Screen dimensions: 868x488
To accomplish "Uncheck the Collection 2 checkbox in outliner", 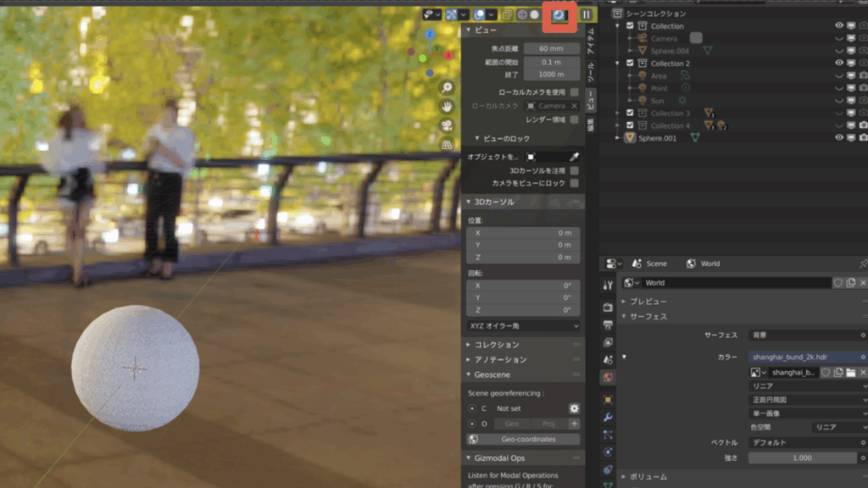I will tap(630, 64).
